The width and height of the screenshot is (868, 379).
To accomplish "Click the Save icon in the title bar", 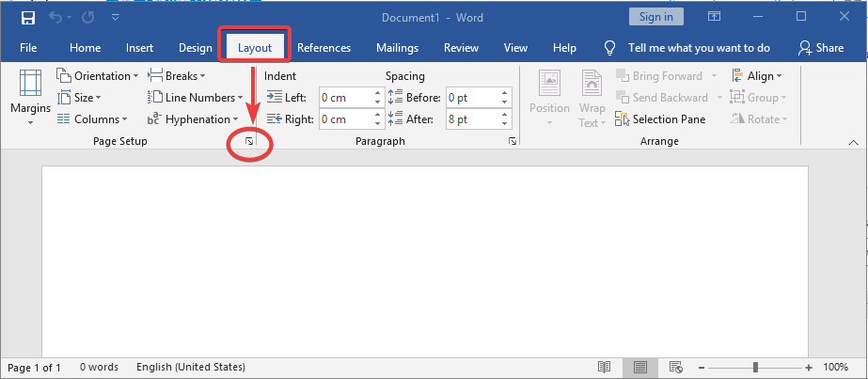I will tap(27, 18).
